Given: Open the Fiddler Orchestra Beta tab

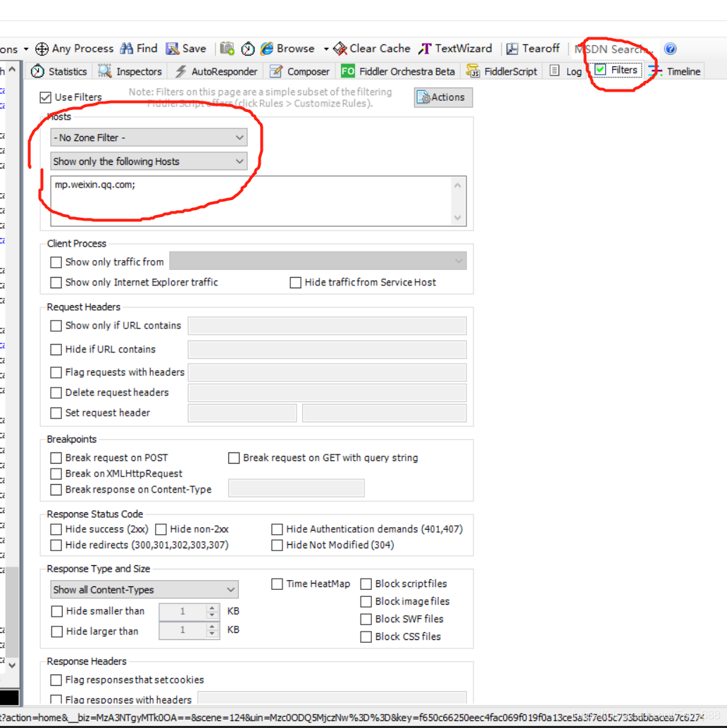Looking at the screenshot, I should coord(398,71).
